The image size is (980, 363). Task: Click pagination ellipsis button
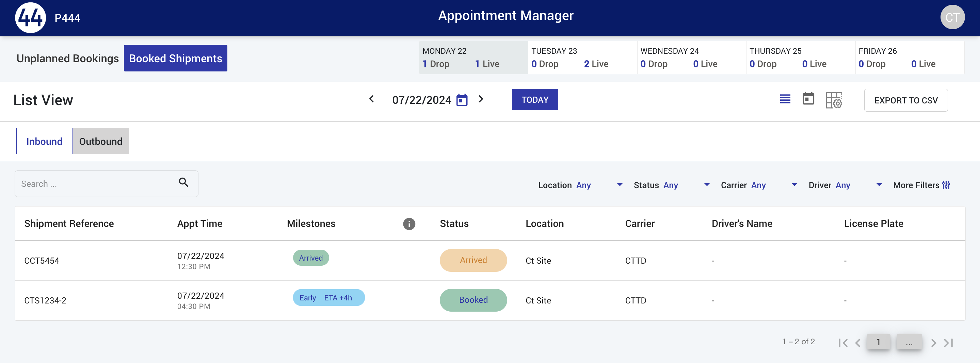909,342
